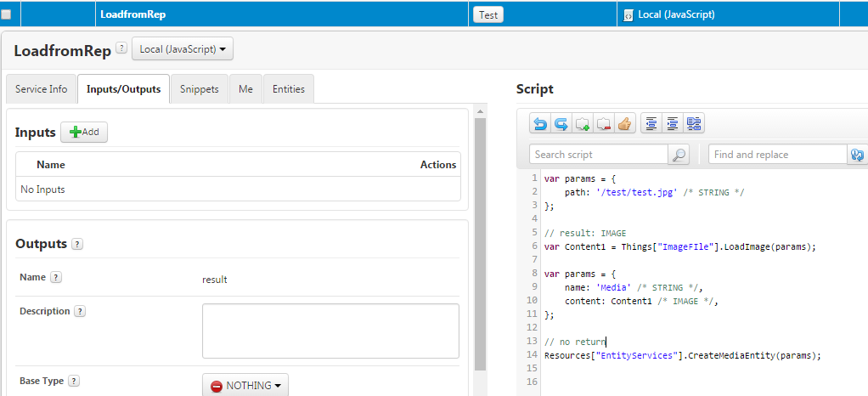Open the NOTHING base type dropdown

pyautogui.click(x=245, y=385)
